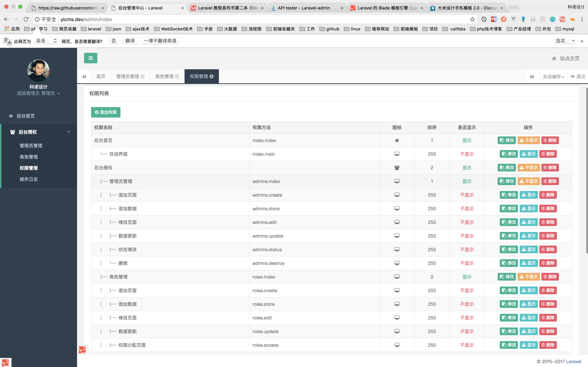Click the green hamburger menu toggle button
The width and height of the screenshot is (588, 367).
coord(91,58)
